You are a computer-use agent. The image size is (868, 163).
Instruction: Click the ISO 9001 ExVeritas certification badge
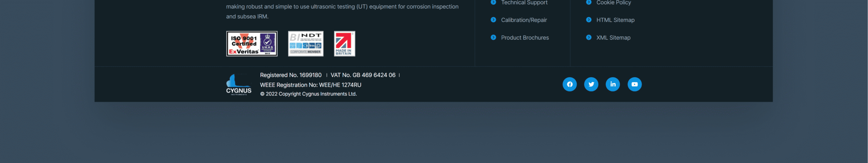click(x=252, y=44)
